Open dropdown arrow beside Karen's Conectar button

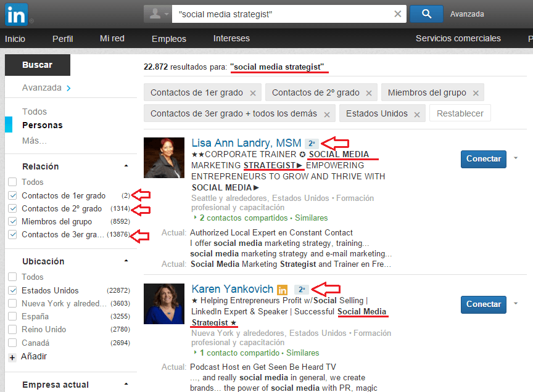point(516,303)
